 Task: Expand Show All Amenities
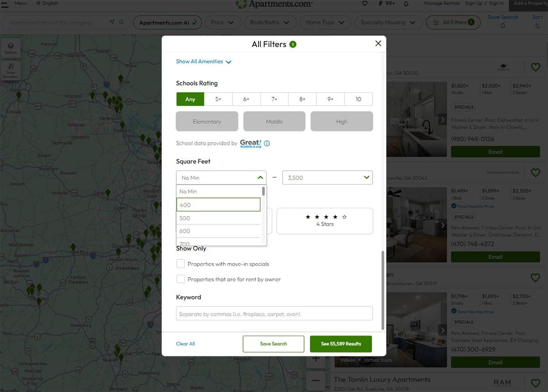(x=204, y=62)
